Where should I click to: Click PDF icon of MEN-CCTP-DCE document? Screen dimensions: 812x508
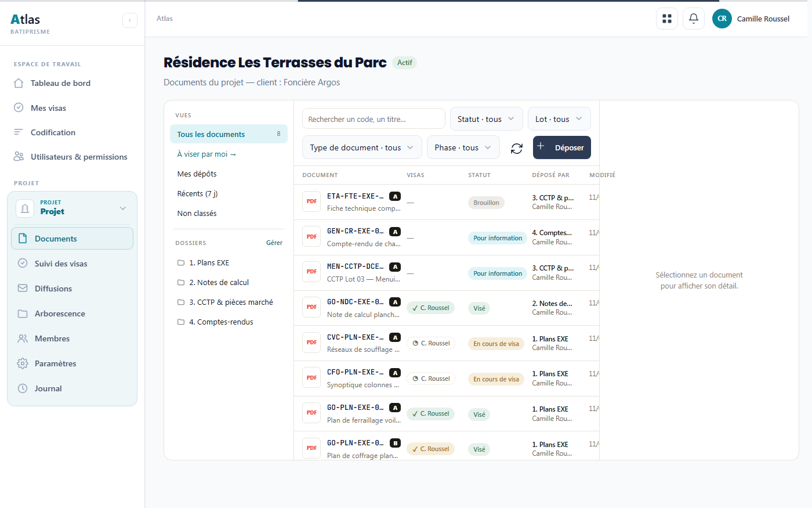click(311, 272)
